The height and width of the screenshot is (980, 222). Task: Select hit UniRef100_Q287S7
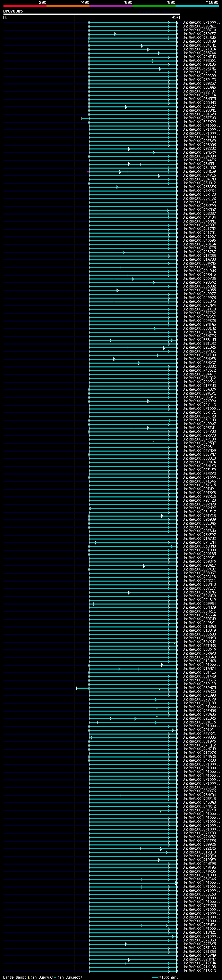coord(199,252)
